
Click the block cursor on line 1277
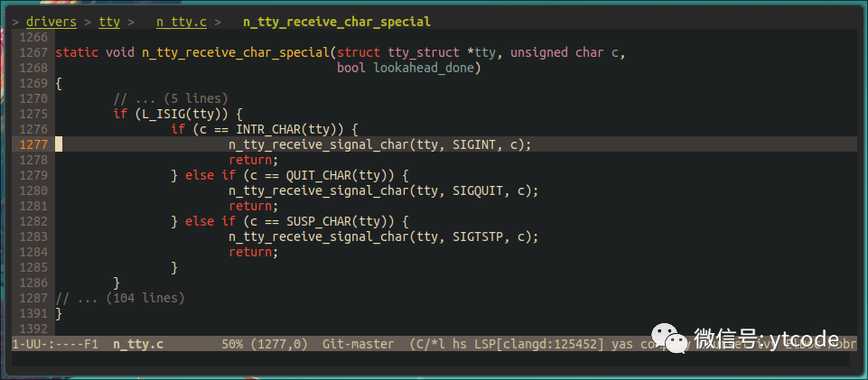(59, 144)
